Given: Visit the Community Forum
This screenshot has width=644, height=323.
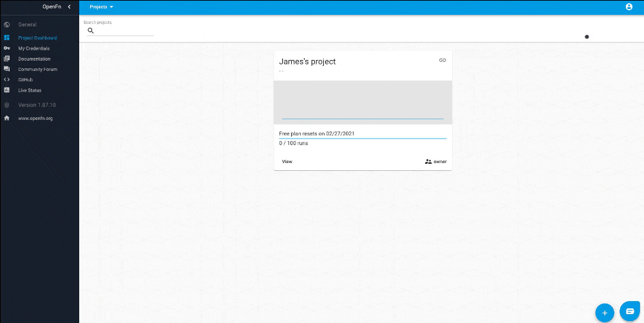Looking at the screenshot, I should pos(38,70).
